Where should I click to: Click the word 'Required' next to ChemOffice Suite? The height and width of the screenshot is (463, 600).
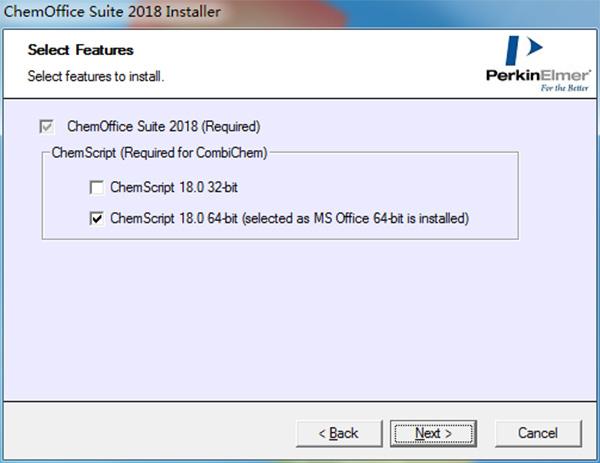pos(232,126)
